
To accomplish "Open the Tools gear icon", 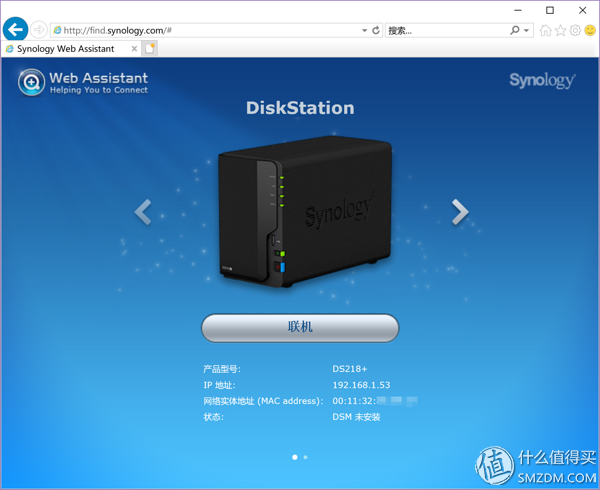I will point(575,30).
